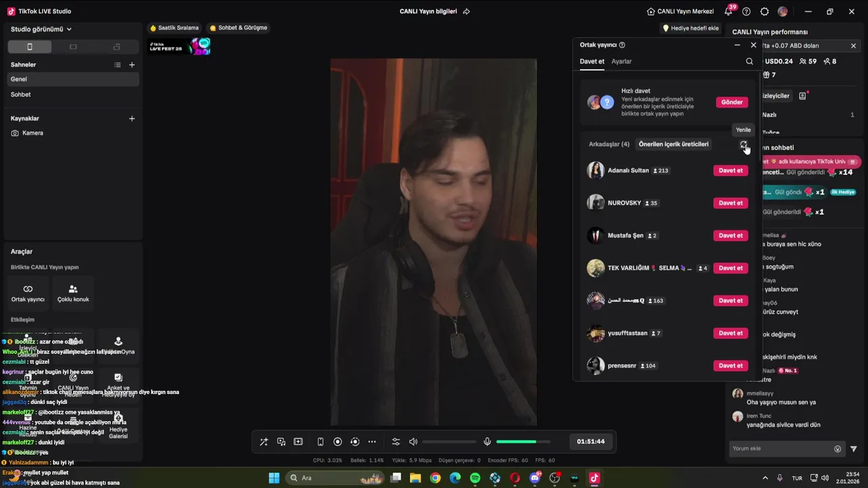Adjust the speaker volume slider

pos(448,442)
